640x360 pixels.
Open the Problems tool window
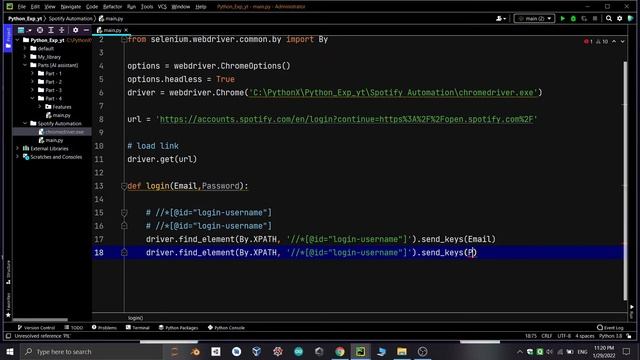click(104, 327)
